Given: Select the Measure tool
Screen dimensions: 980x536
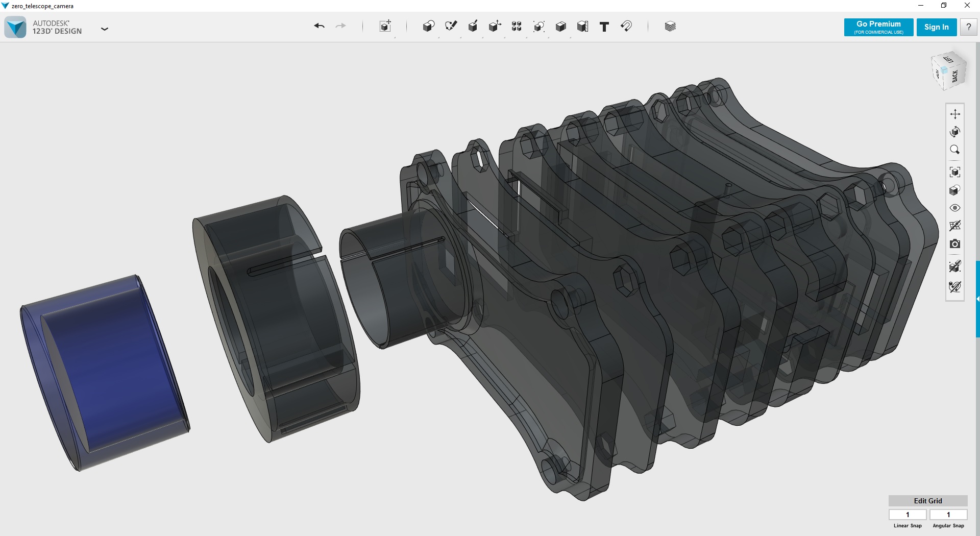Looking at the screenshot, I should (x=582, y=27).
